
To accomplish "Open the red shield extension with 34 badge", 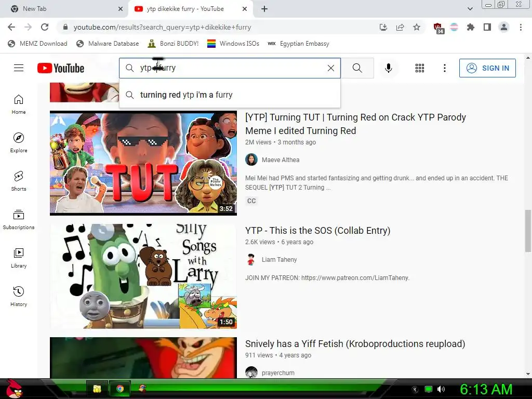I will (438, 28).
